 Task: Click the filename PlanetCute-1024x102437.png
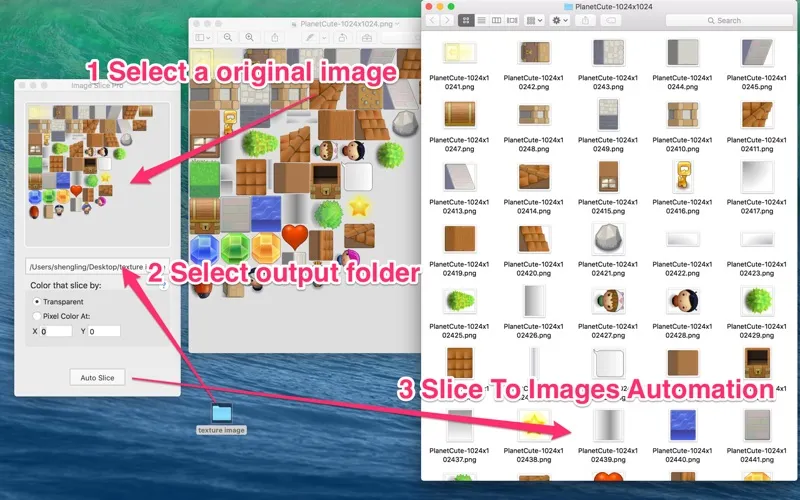tap(459, 455)
